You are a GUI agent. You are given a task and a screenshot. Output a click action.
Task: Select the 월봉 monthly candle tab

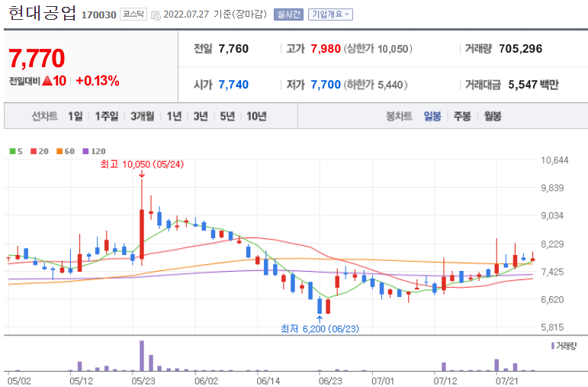point(493,116)
